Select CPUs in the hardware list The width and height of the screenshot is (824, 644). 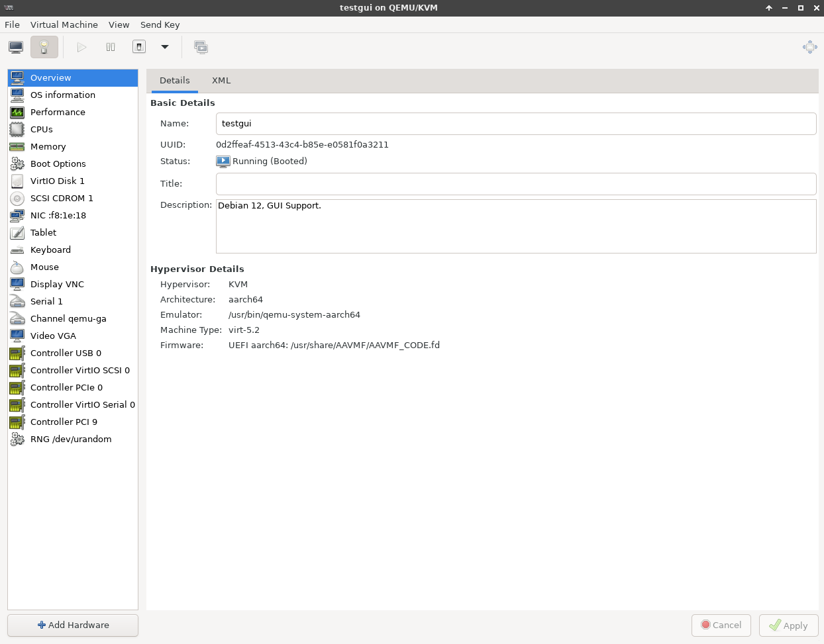(42, 130)
